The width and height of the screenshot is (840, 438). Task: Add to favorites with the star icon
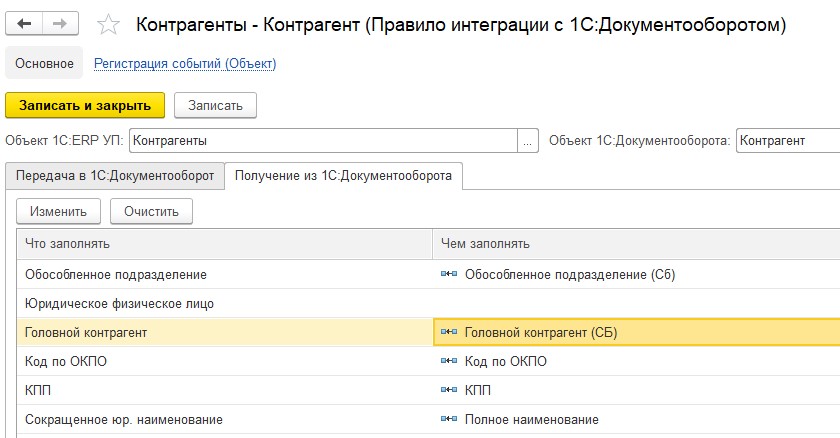pos(108,25)
